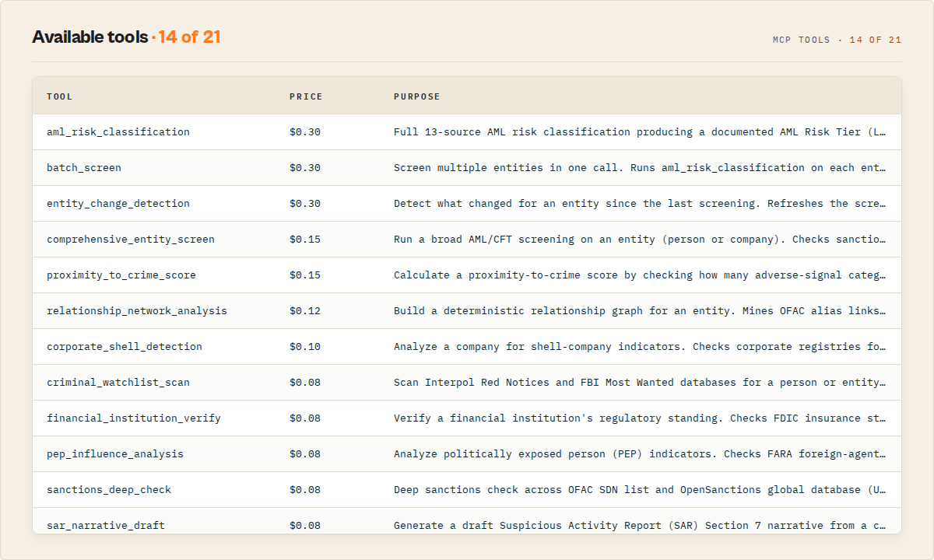Click the 'Generate a draft Suspicious Activity Report' description
This screenshot has height=560, width=934.
pyautogui.click(x=640, y=525)
